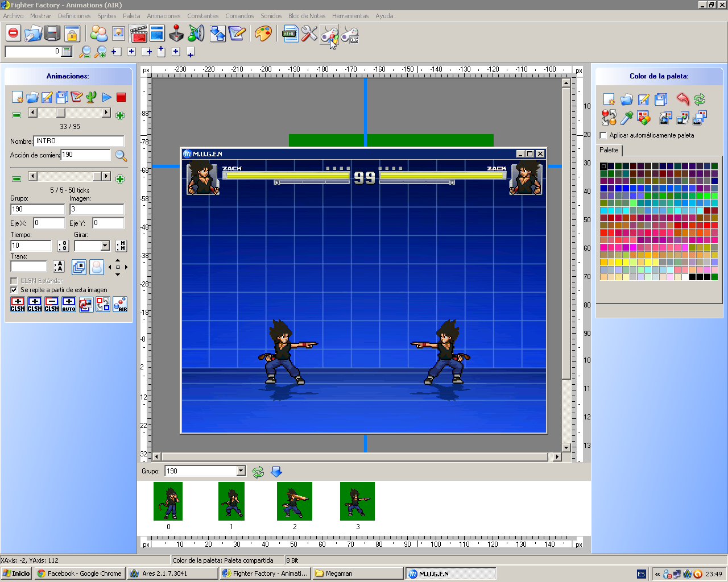The width and height of the screenshot is (728, 582).
Task: Click the ES language indicator in tray
Action: 641,574
